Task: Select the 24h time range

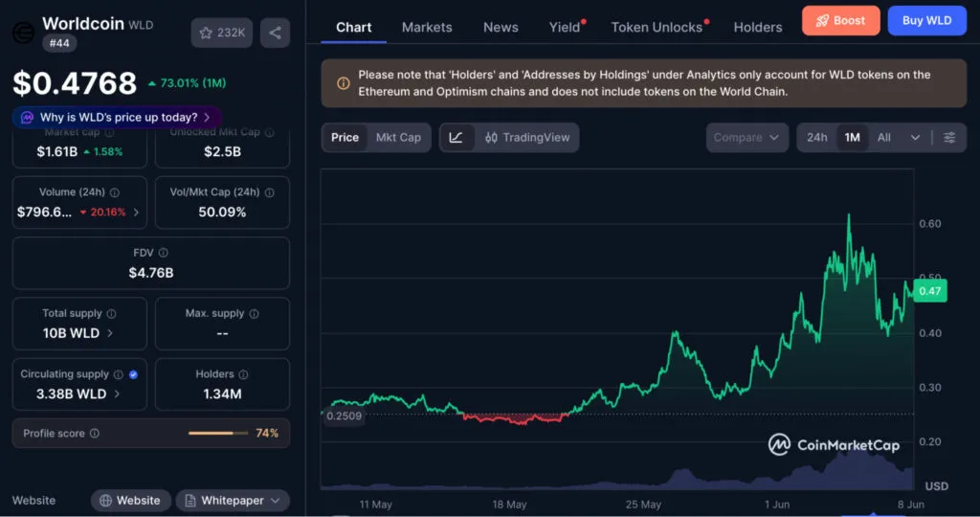Action: 817,138
